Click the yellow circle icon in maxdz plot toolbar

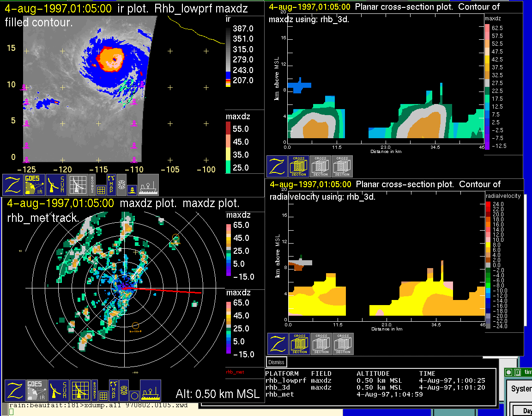(x=134, y=396)
